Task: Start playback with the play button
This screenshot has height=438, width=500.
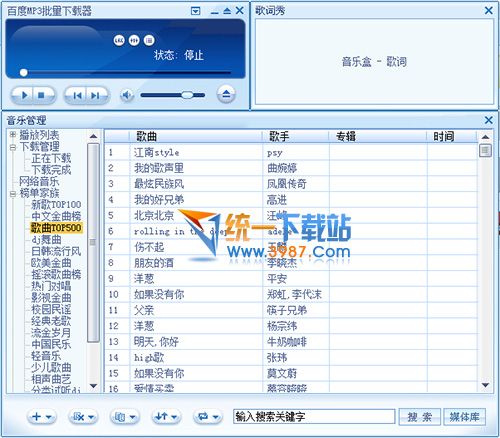Action: [x=23, y=95]
